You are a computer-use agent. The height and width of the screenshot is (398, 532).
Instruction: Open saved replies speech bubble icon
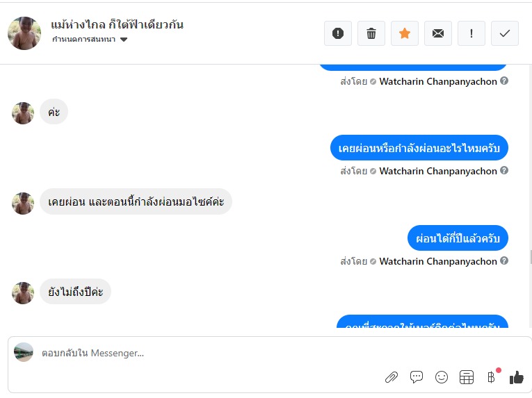[x=417, y=377]
